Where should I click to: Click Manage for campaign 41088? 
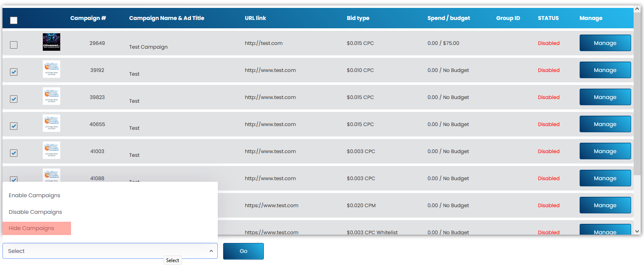[x=605, y=178]
